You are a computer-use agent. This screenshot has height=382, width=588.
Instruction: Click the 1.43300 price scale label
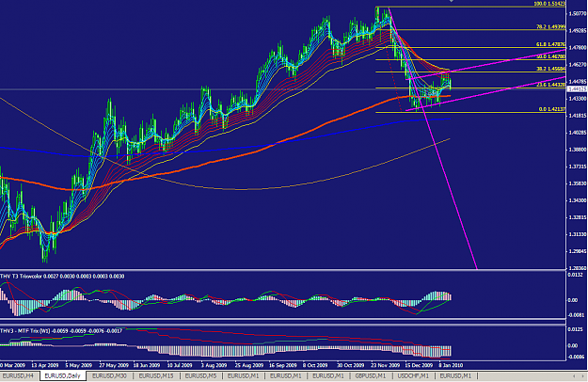coord(578,99)
